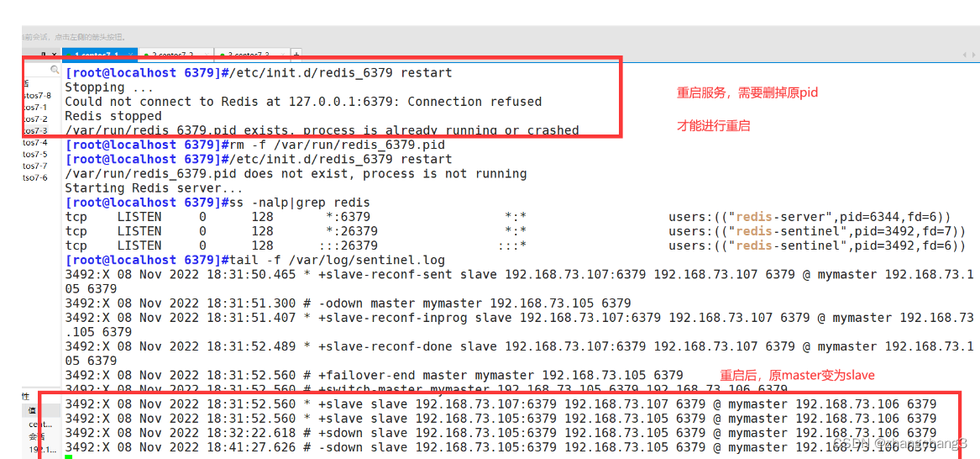The width and height of the screenshot is (980, 459).
Task: Select session tos7-4 in the sidebar
Action: point(35,143)
